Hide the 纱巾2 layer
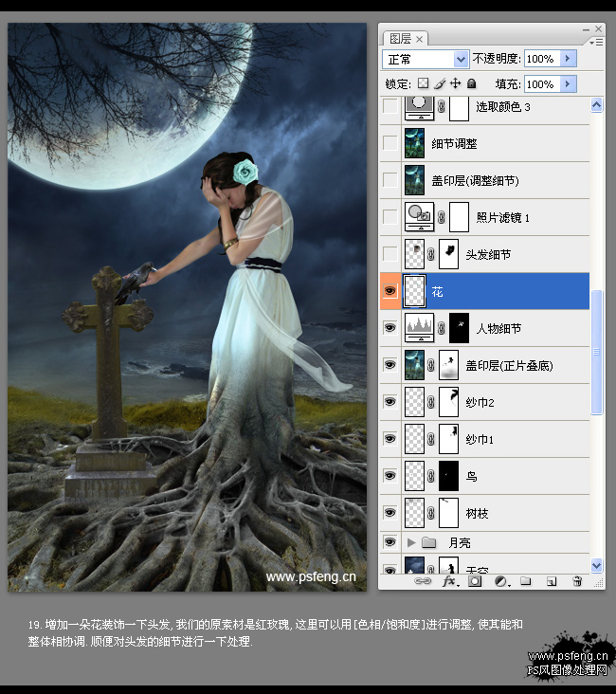616x694 pixels. [390, 401]
